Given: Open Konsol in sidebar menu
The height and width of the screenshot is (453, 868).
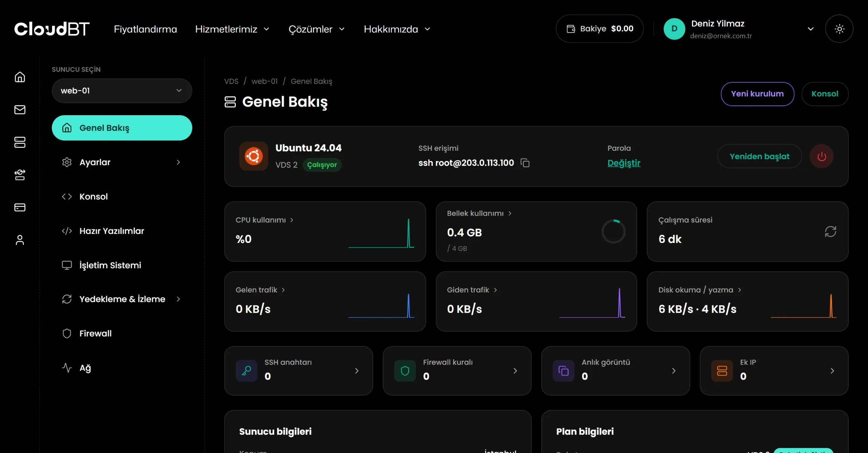Looking at the screenshot, I should coord(122,196).
